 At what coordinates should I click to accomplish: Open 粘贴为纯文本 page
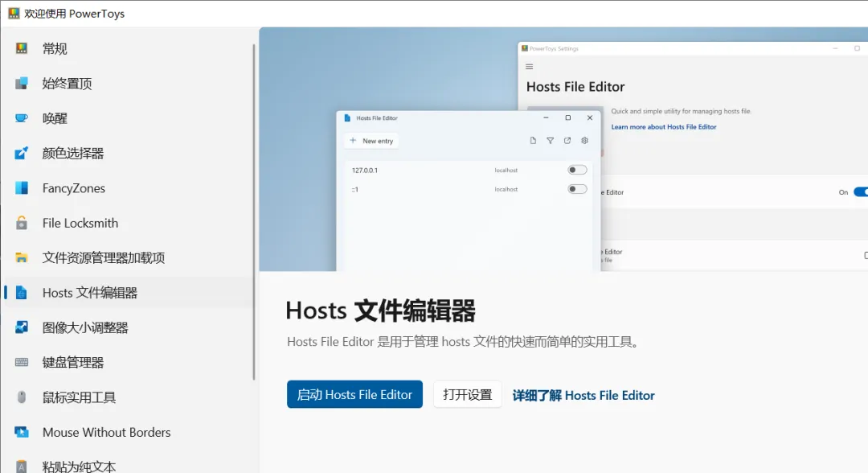127,465
